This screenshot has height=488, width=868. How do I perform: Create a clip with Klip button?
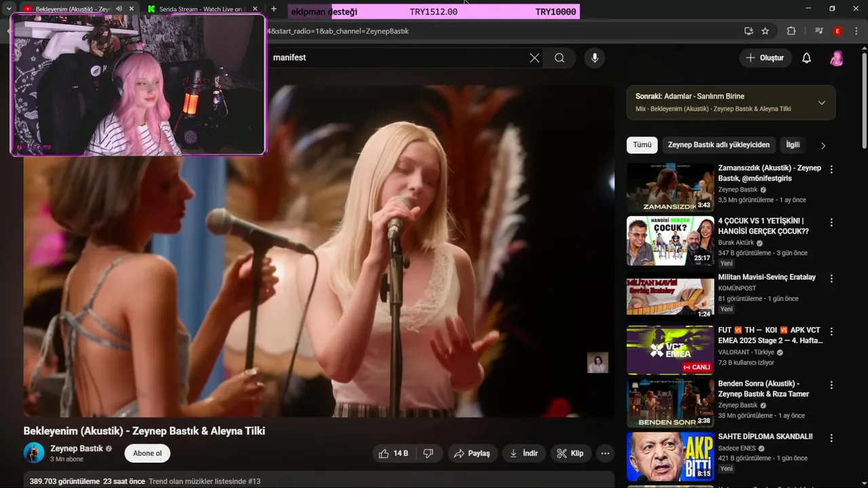pos(570,453)
